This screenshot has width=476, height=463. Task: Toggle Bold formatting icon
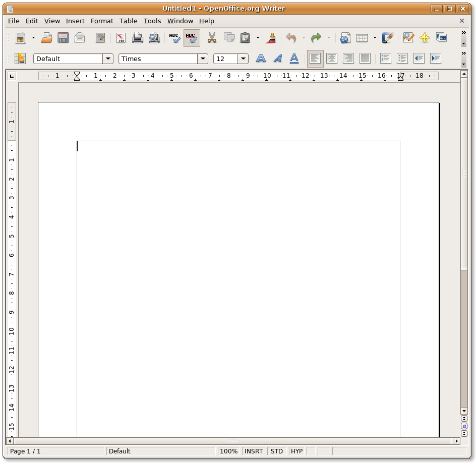[x=261, y=59]
